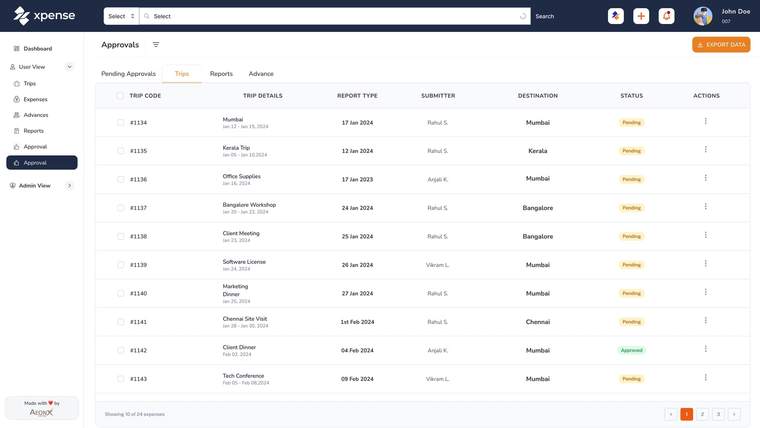Click the search input field
The height and width of the screenshot is (428, 760).
(x=334, y=16)
